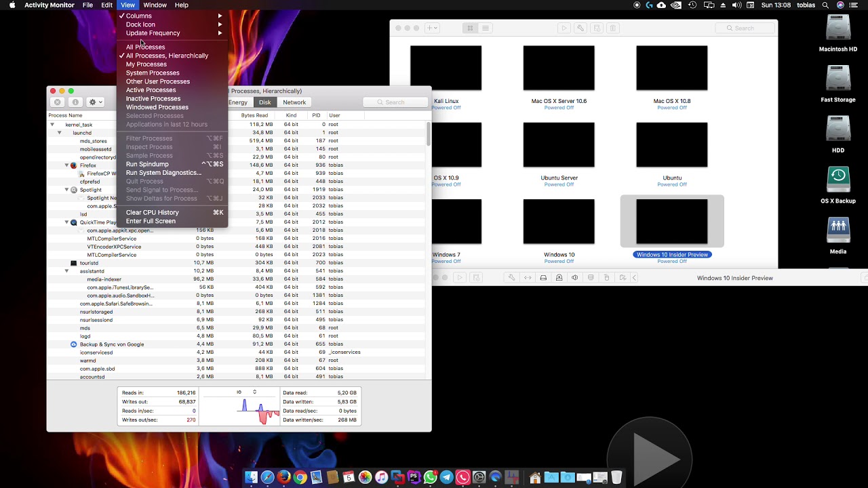This screenshot has height=488, width=868.
Task: Choose Enter Full Screen menu item
Action: (174, 221)
